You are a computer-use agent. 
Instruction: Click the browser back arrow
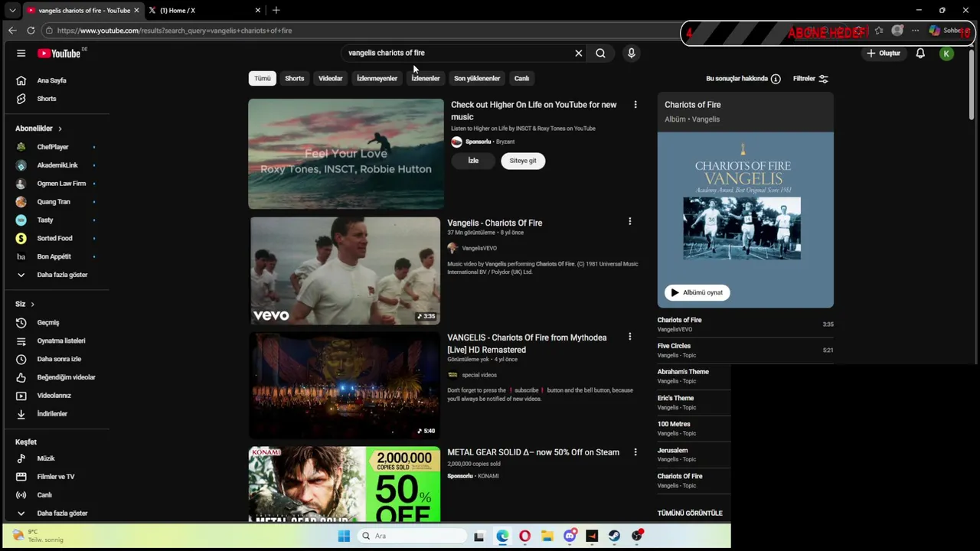point(12,31)
